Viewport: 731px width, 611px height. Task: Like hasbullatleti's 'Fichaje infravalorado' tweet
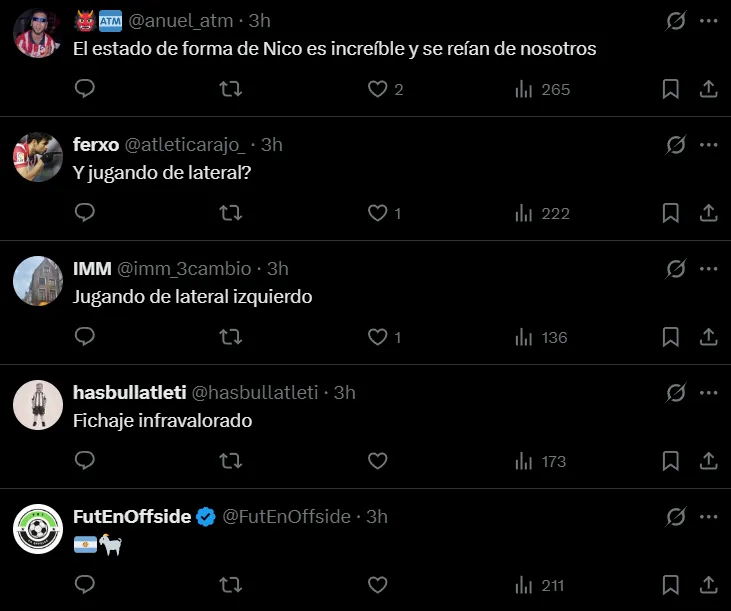click(x=377, y=461)
